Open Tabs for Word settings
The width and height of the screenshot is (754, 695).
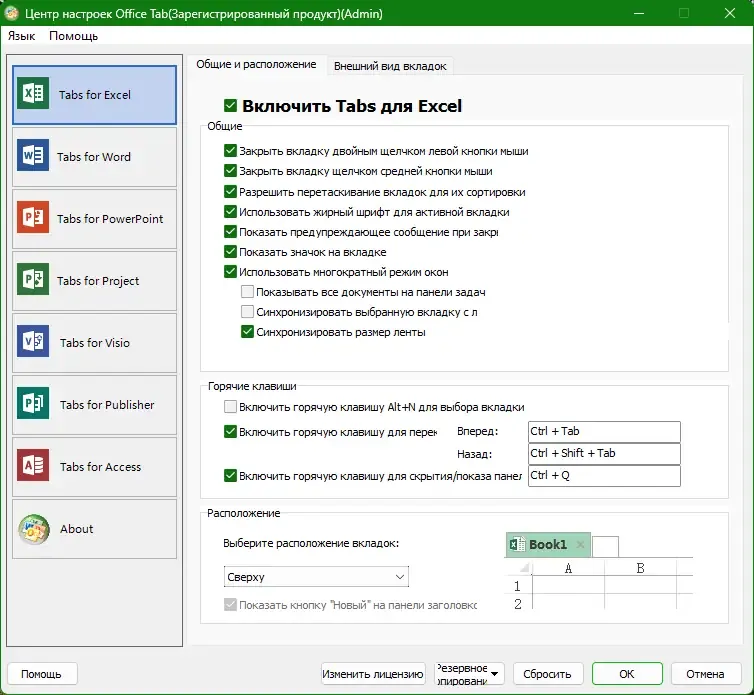point(94,157)
